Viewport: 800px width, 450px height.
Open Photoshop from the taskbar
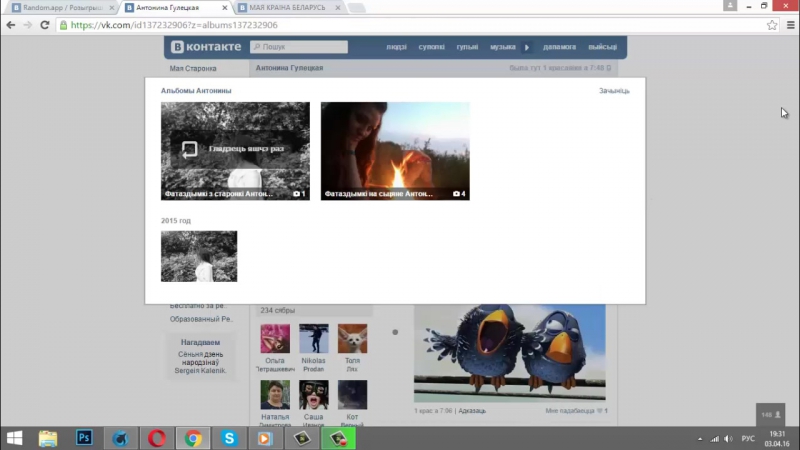pyautogui.click(x=84, y=438)
